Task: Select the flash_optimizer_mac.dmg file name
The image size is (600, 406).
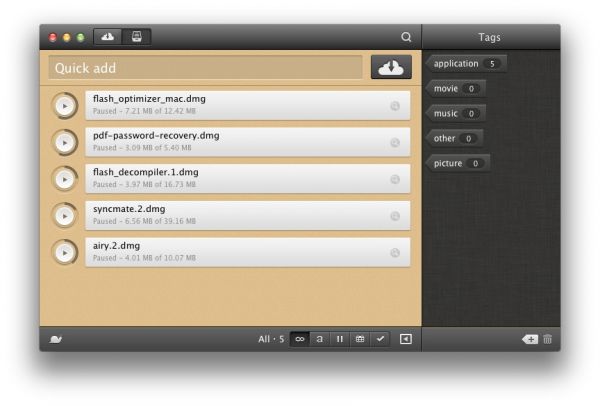Action: tap(149, 99)
